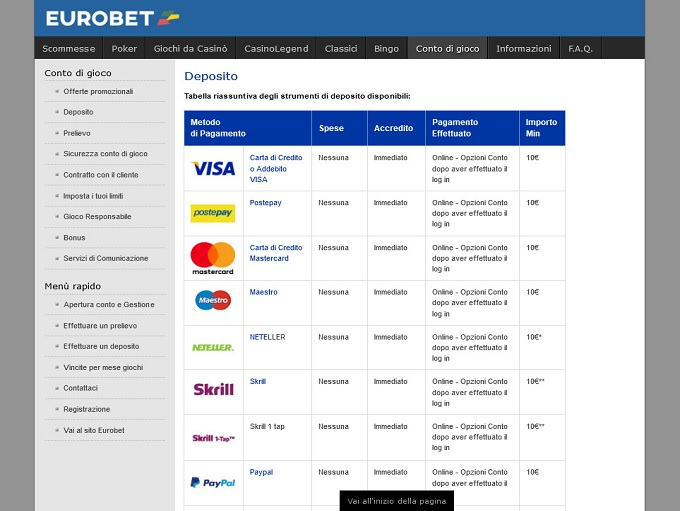Select Prelievo in the sidebar
Image resolution: width=680 pixels, height=511 pixels.
[x=77, y=133]
